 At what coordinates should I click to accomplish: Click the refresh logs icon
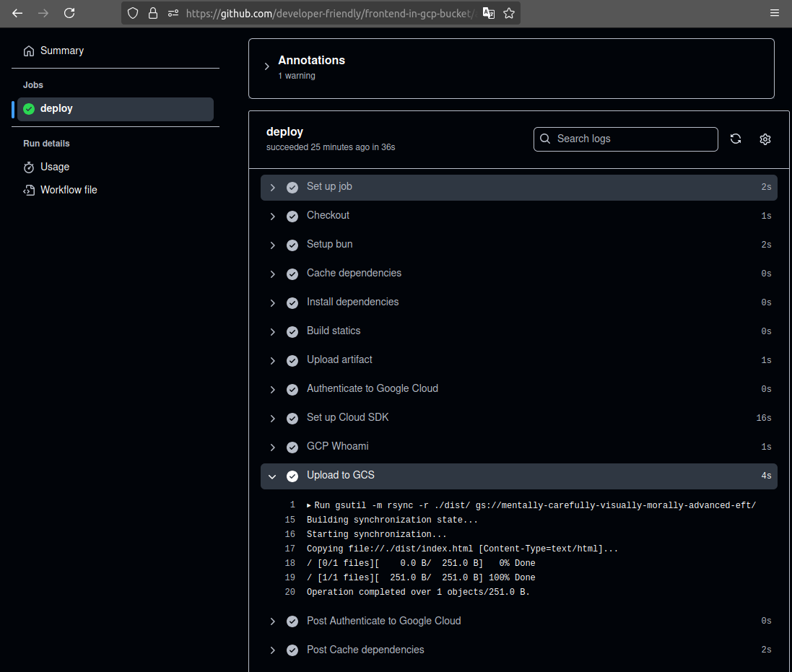[x=736, y=139]
